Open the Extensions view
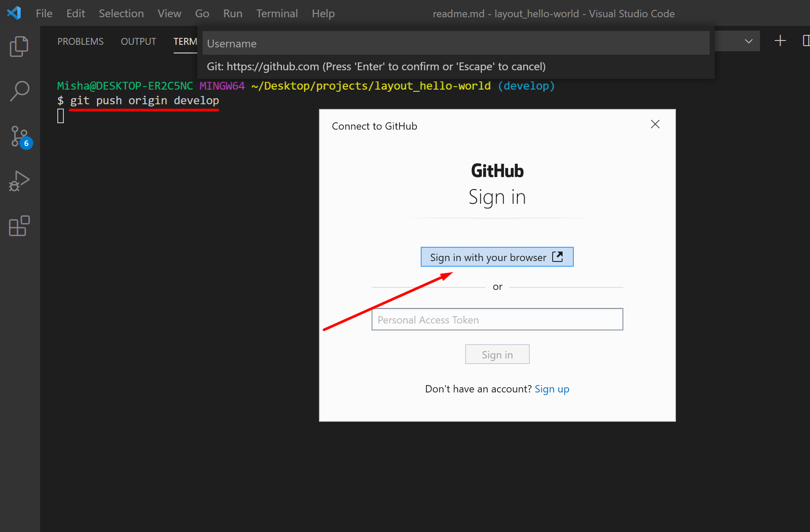810x532 pixels. (x=19, y=226)
